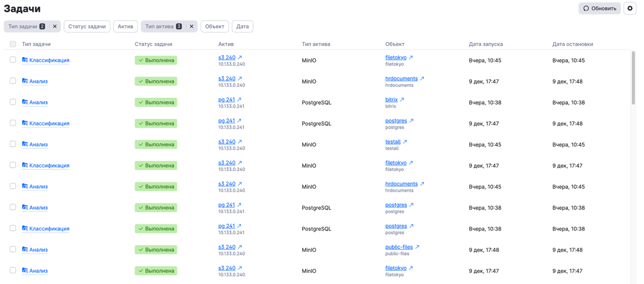Click external link arrow beside public-files object
This screenshot has width=644, height=284.
click(417, 247)
